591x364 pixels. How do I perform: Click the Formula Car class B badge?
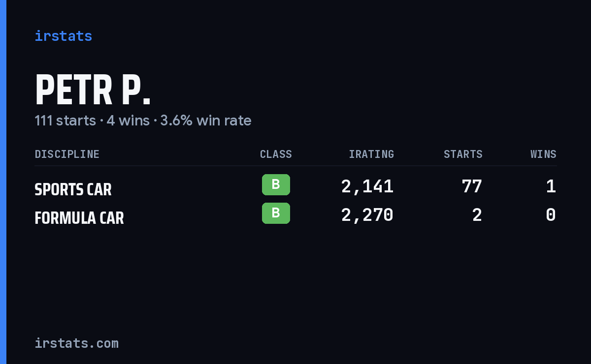[276, 213]
